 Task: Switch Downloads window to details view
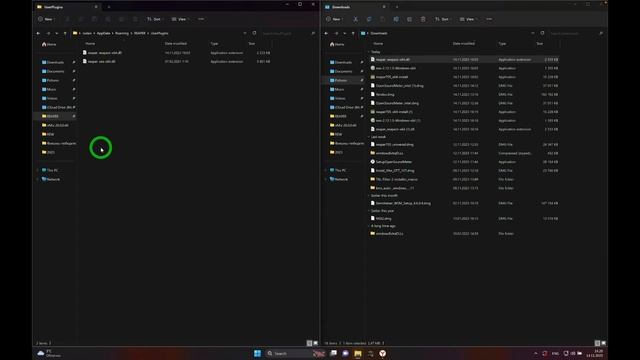[597, 343]
